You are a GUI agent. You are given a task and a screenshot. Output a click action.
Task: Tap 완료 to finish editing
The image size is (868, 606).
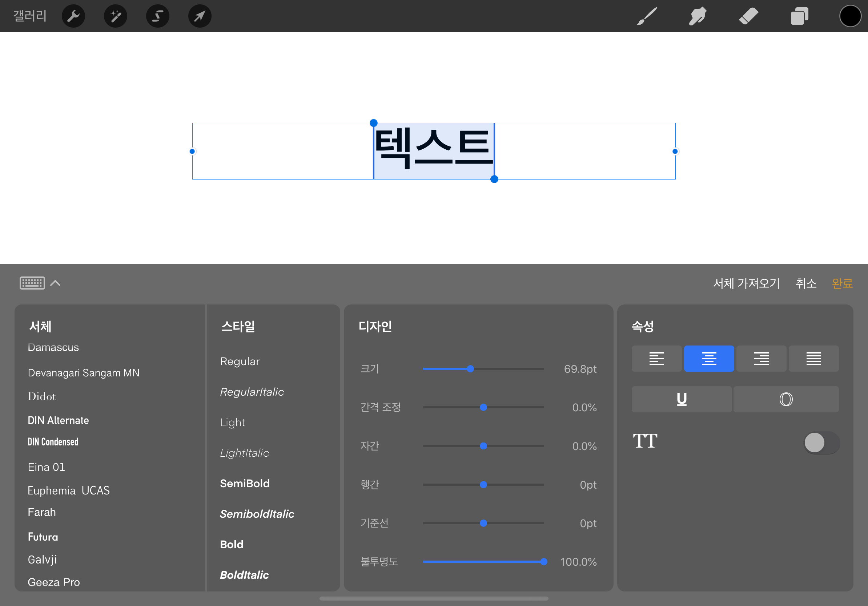[x=842, y=283]
